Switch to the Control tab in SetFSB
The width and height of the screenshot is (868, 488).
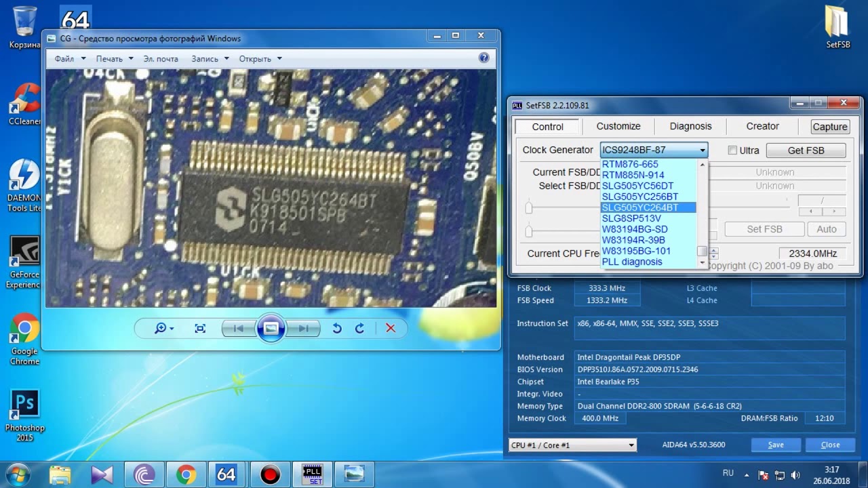coord(547,127)
